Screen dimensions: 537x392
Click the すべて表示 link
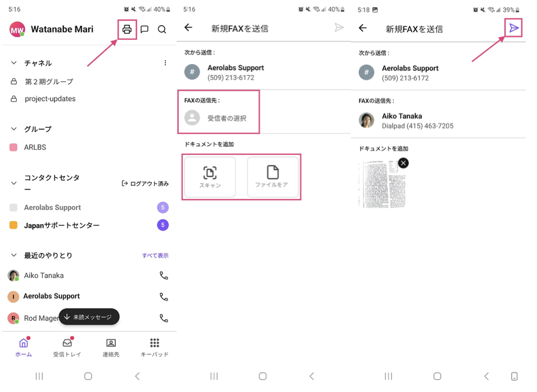pos(155,255)
